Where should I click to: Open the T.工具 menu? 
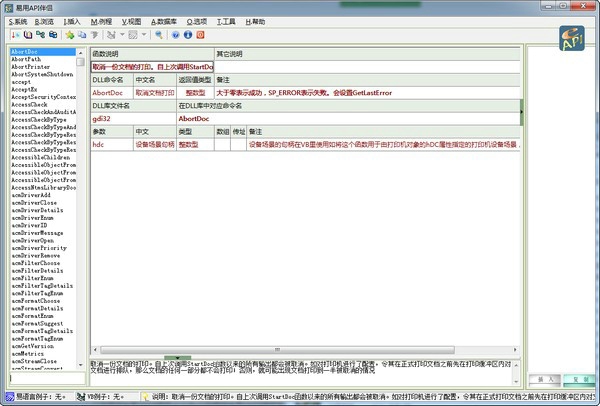tap(225, 20)
